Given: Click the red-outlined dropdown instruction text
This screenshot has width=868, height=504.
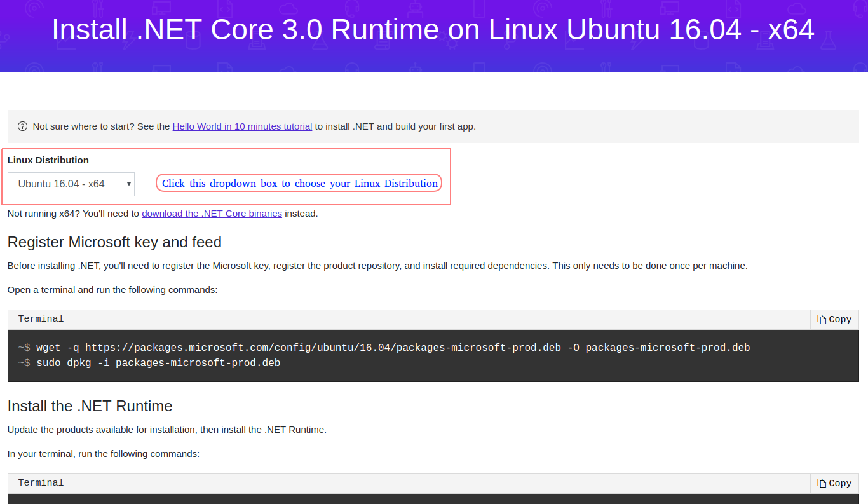Looking at the screenshot, I should click(x=299, y=183).
